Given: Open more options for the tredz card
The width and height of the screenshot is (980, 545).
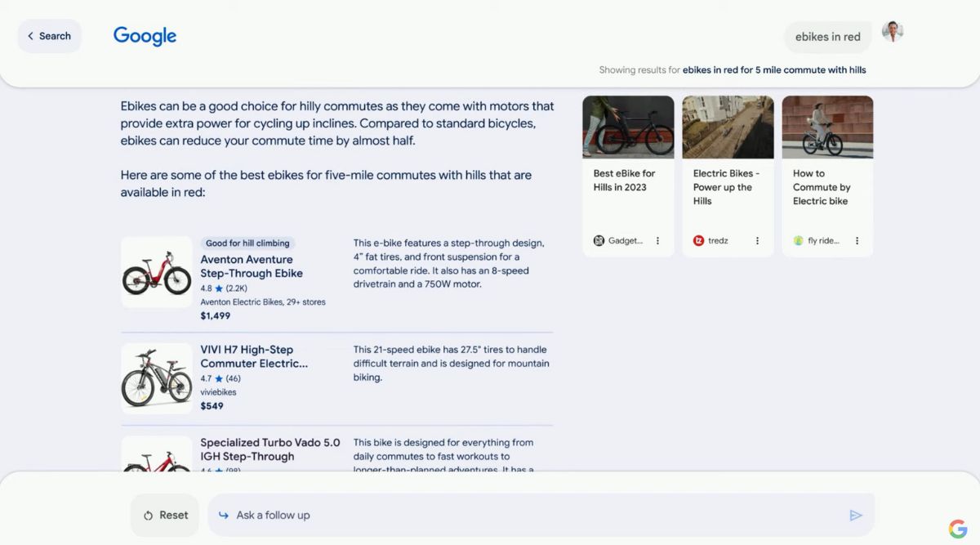Looking at the screenshot, I should coord(757,241).
